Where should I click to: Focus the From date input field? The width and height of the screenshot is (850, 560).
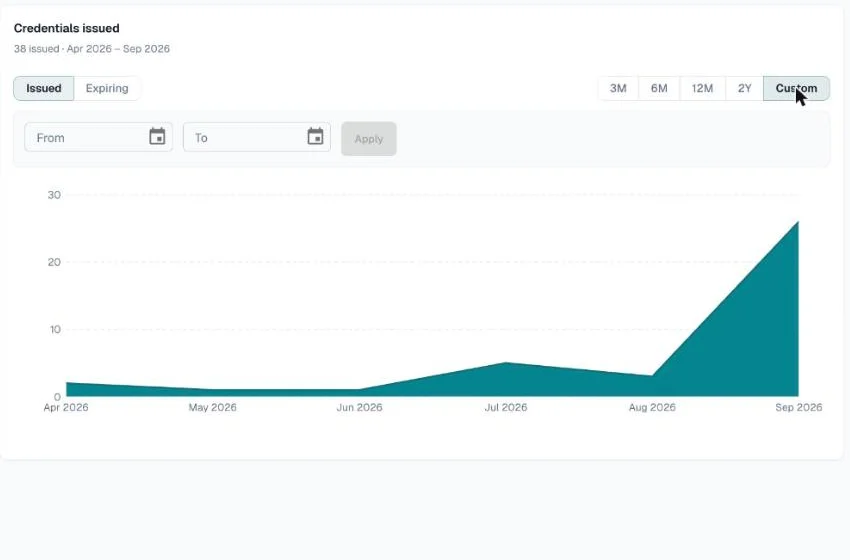point(99,137)
